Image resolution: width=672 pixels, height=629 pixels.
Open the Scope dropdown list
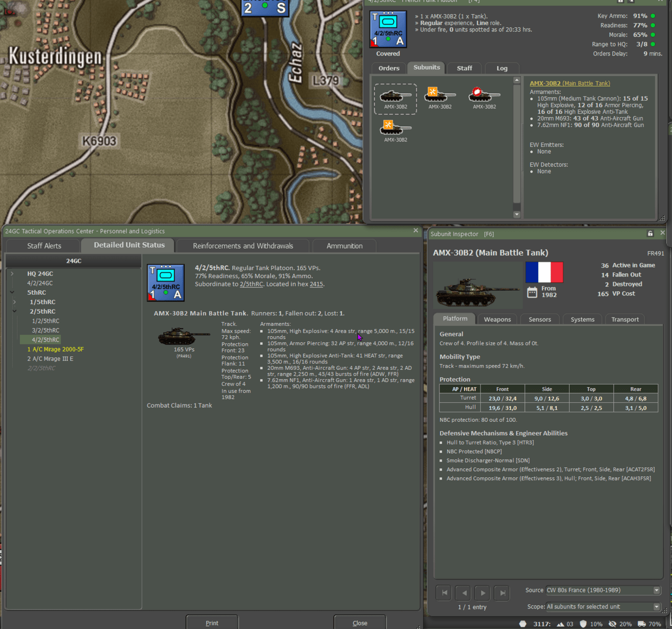click(656, 606)
